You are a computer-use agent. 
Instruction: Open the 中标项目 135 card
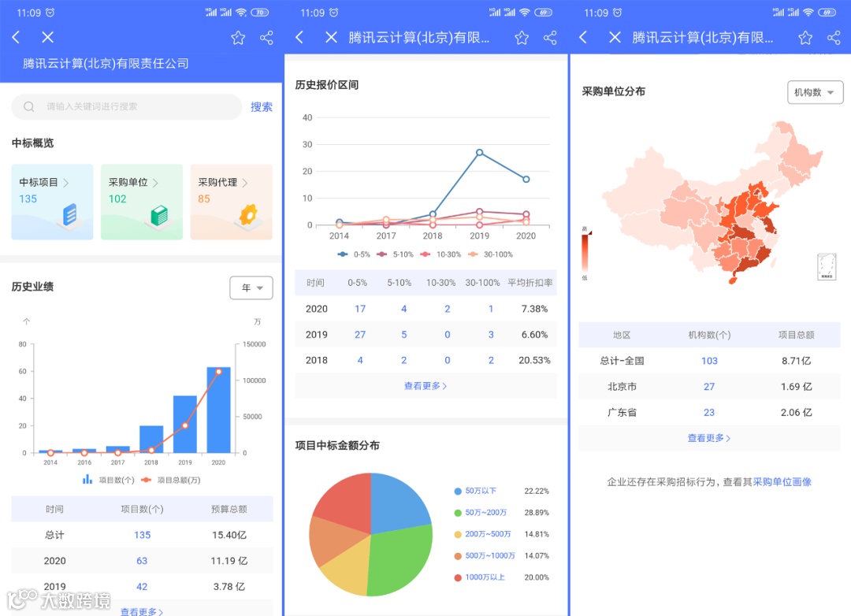click(x=52, y=202)
